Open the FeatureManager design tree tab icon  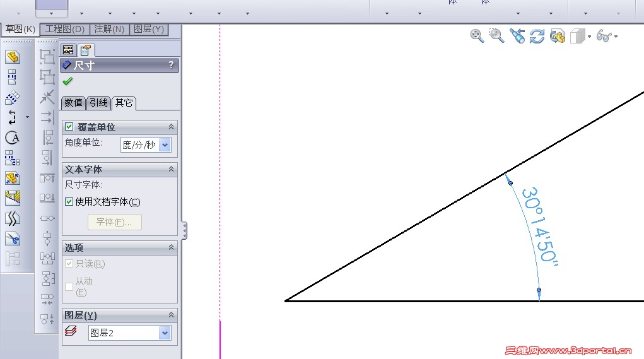pyautogui.click(x=68, y=50)
